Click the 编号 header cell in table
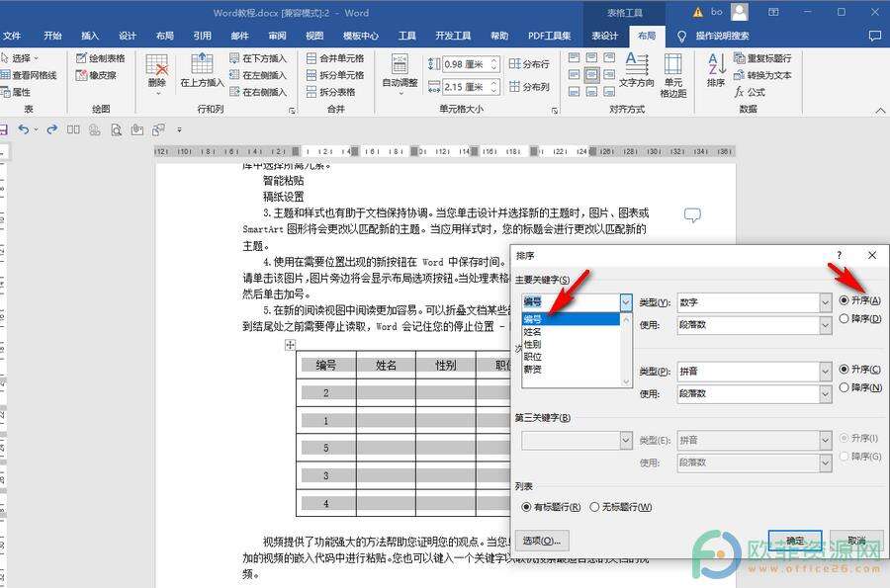This screenshot has height=588, width=890. [326, 366]
